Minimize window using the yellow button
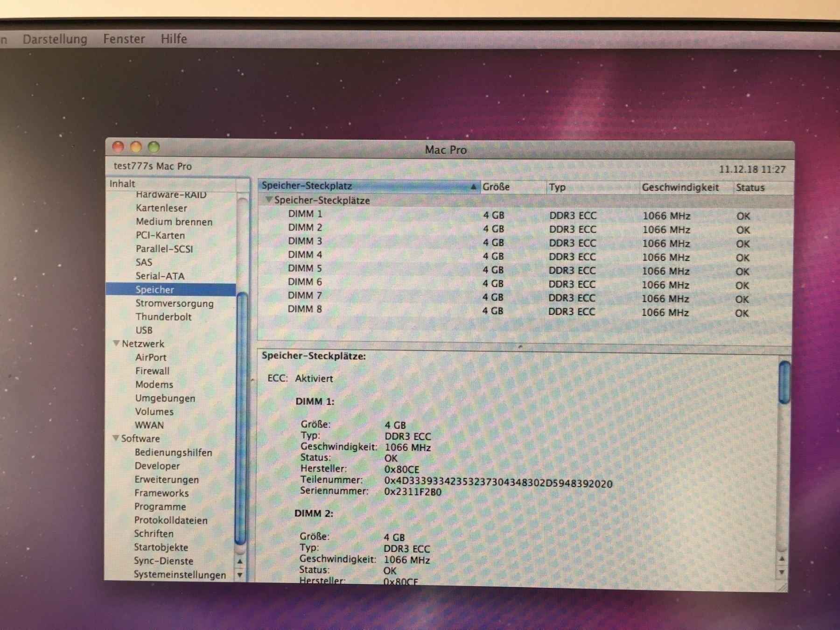This screenshot has width=840, height=630. pyautogui.click(x=136, y=147)
